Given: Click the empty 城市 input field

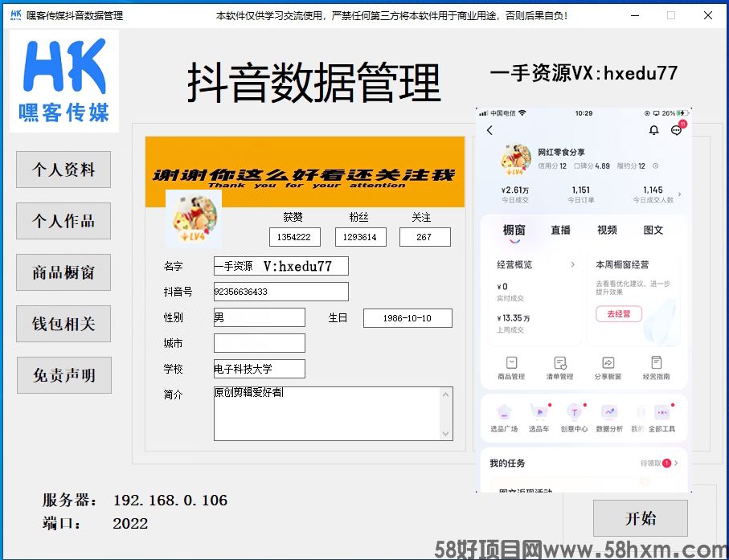Looking at the screenshot, I should coord(260,343).
